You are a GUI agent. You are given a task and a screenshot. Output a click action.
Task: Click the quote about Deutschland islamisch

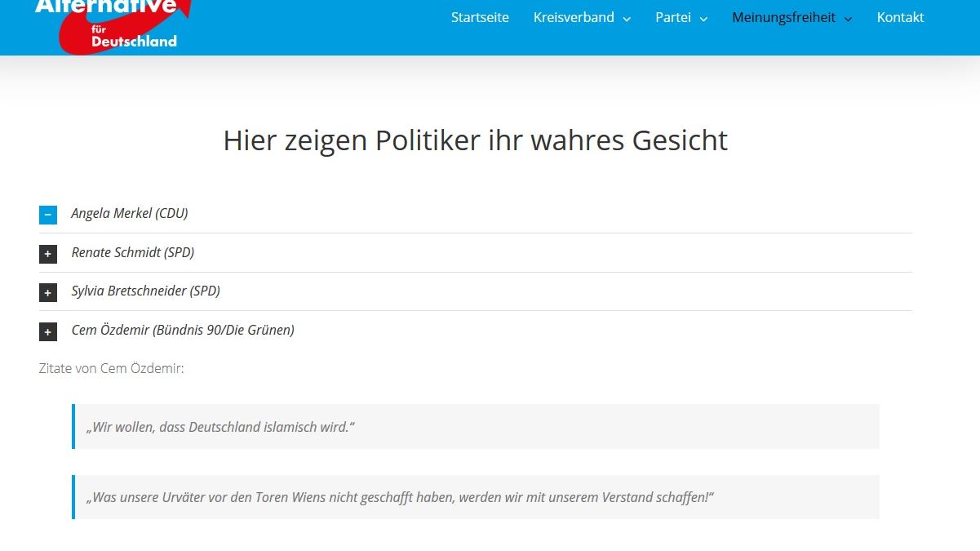[x=220, y=427]
